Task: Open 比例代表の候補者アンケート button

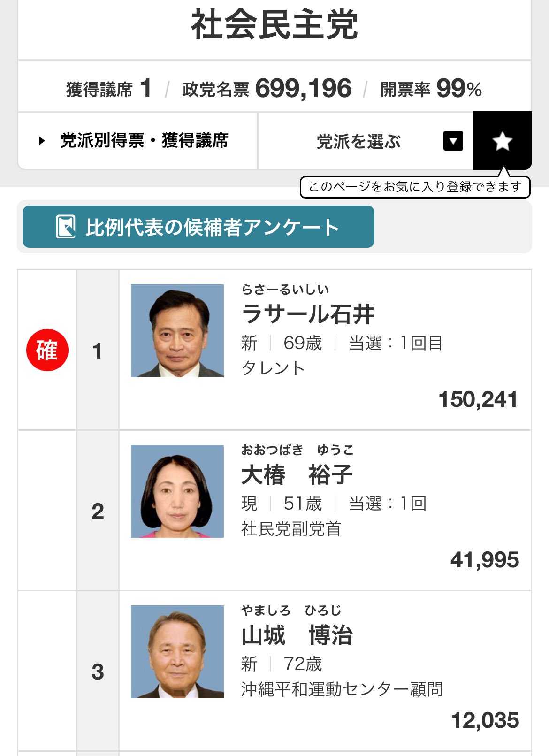Action: pyautogui.click(x=198, y=227)
